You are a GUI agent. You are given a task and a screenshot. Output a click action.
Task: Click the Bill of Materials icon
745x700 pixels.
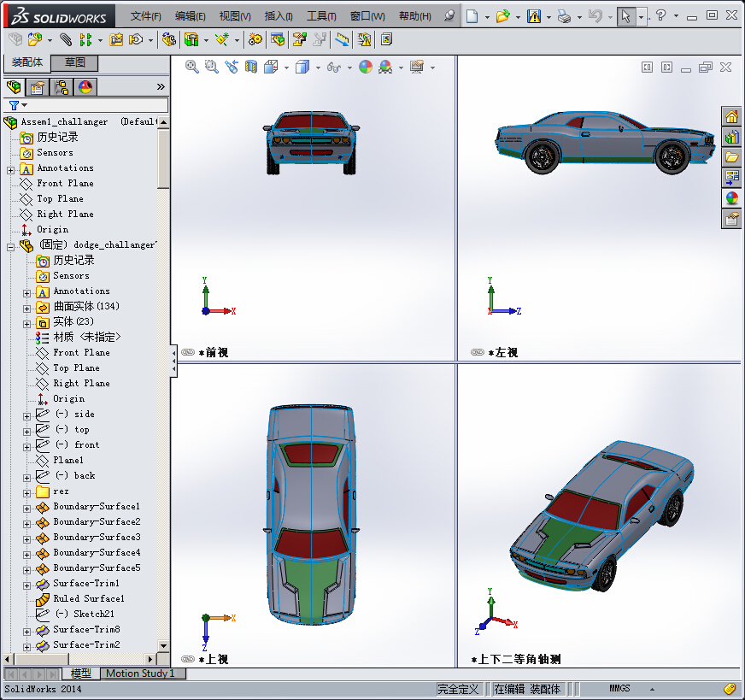[x=278, y=39]
